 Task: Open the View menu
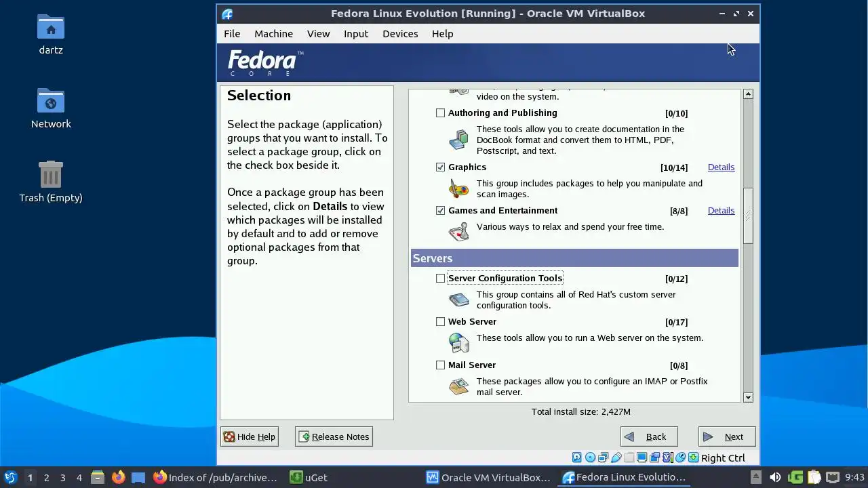318,34
